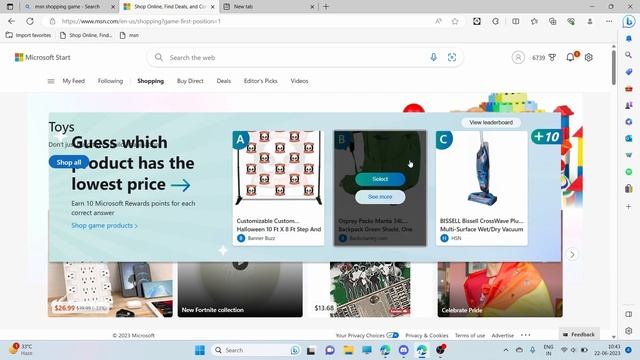640x360 pixels.
Task: Click the Shop all button
Action: point(69,162)
